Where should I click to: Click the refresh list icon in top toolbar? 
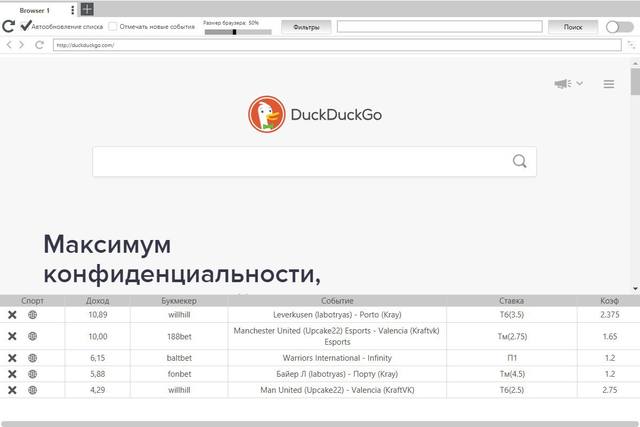pyautogui.click(x=9, y=27)
